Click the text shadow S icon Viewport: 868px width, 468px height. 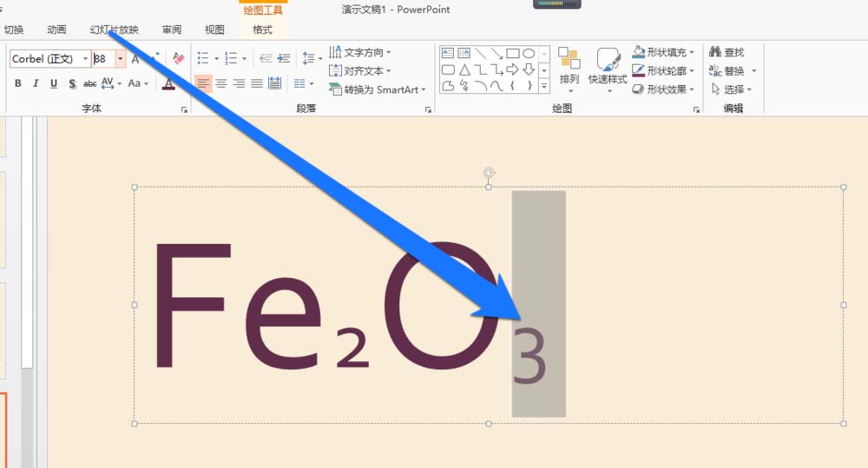[72, 83]
